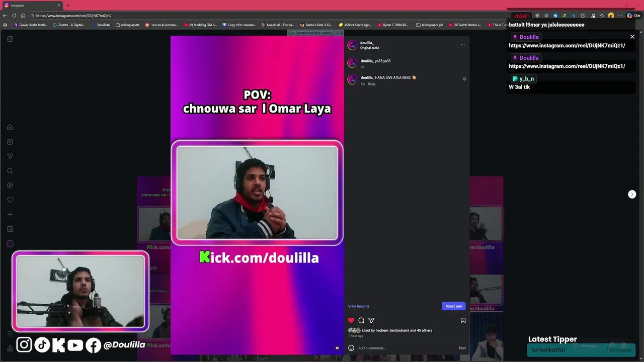Click Reply under the HANA LIVE comment

[x=372, y=84]
